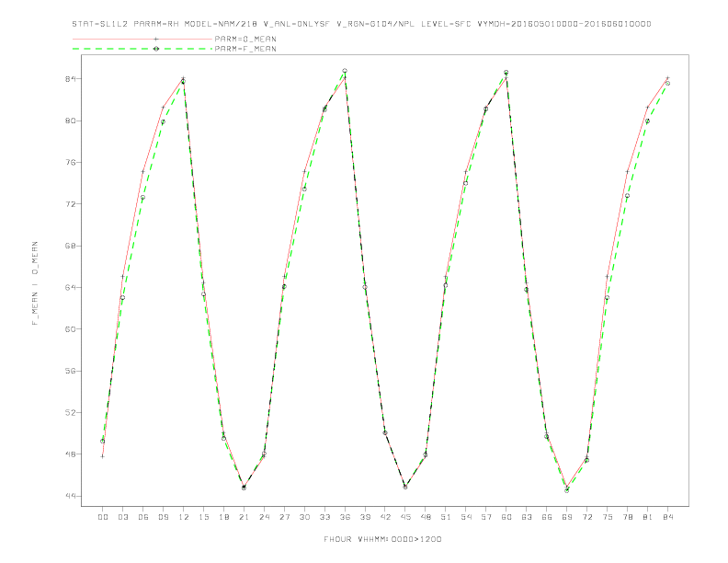
Task: Click the PARM=O_MEAN legend label
Action: pyautogui.click(x=245, y=39)
